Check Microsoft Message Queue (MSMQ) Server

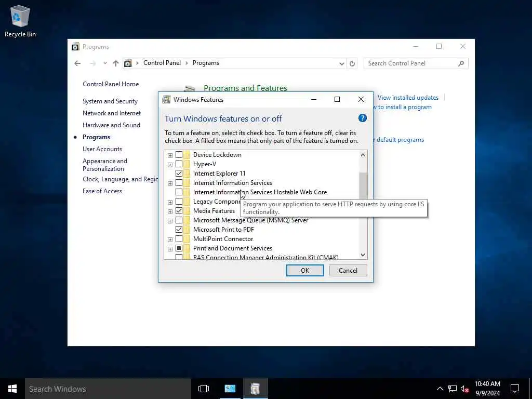[179, 220]
